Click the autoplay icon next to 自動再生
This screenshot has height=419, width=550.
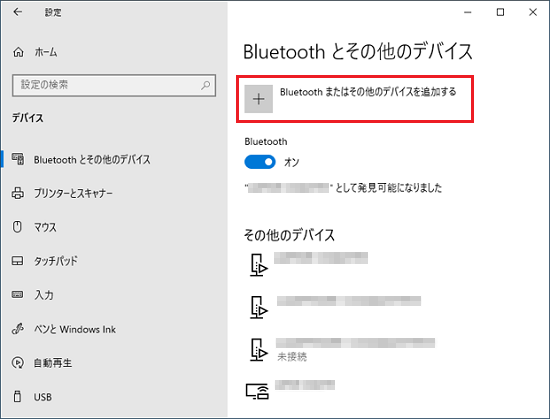[x=18, y=363]
